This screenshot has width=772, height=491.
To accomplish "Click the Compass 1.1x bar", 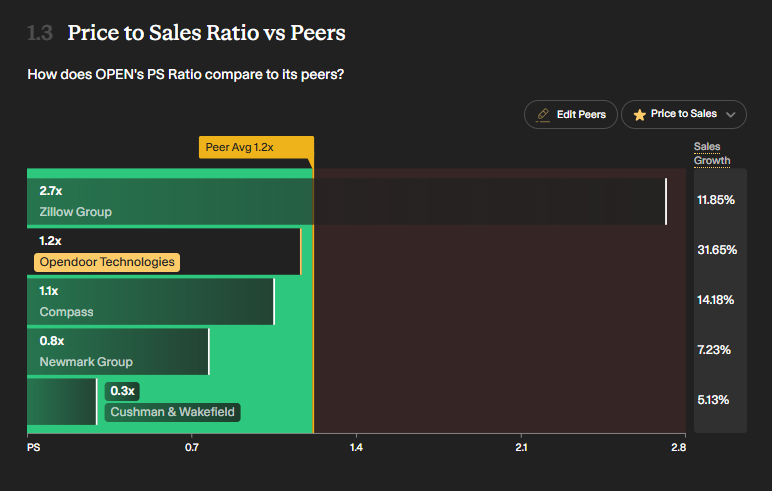I will pyautogui.click(x=151, y=301).
